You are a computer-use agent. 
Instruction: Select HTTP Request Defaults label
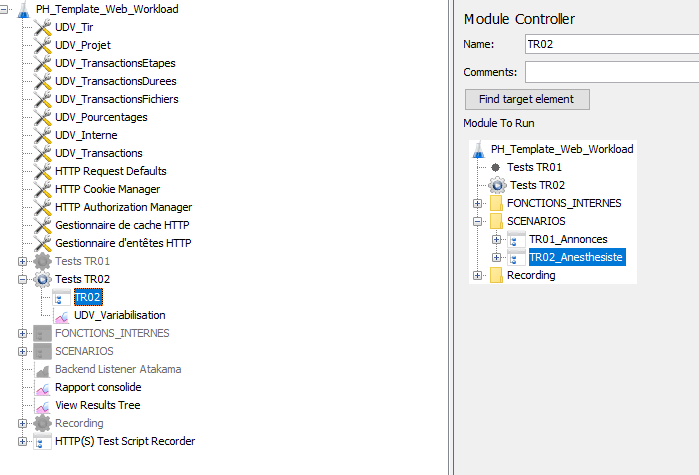pos(111,171)
